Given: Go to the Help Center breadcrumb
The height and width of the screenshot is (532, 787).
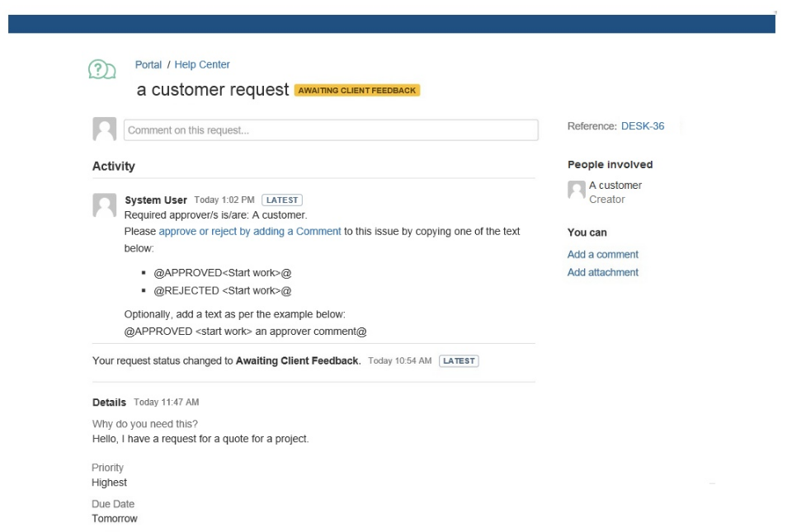Looking at the screenshot, I should [202, 65].
